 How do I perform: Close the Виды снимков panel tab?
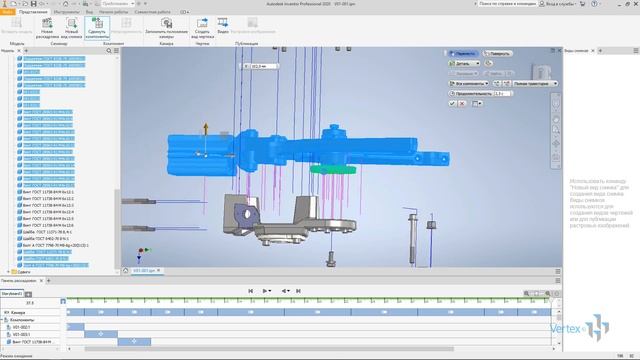[x=593, y=51]
